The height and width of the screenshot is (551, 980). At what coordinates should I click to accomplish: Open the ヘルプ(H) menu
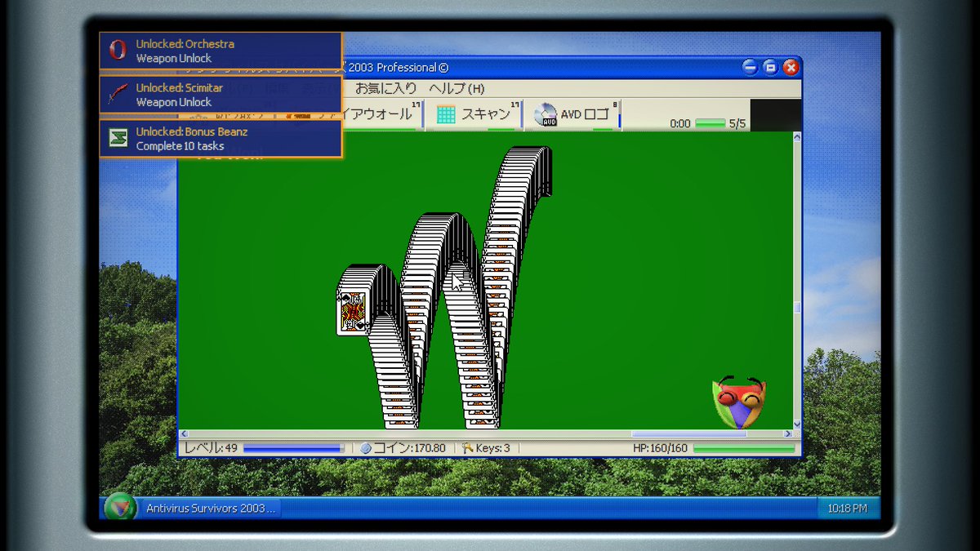pos(457,88)
